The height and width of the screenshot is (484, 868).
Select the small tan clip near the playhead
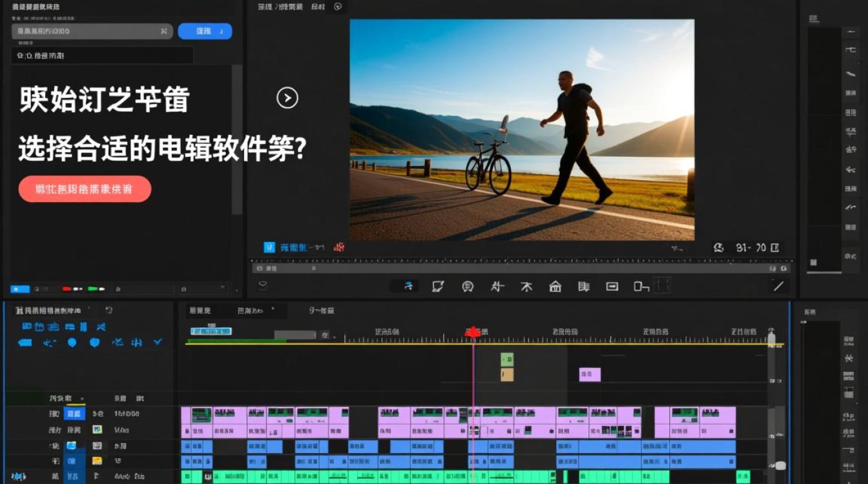[507, 374]
